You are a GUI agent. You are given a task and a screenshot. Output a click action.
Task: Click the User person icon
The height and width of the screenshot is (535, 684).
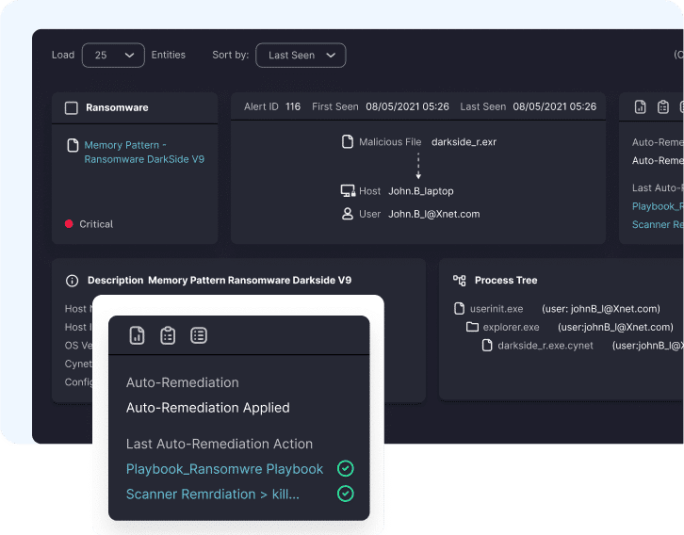point(347,214)
